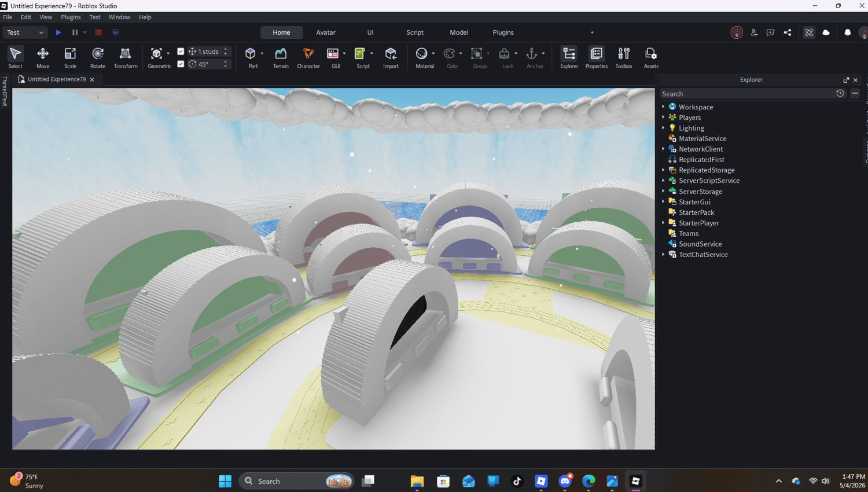The image size is (868, 492).
Task: Open the Assets manager
Action: coord(651,57)
